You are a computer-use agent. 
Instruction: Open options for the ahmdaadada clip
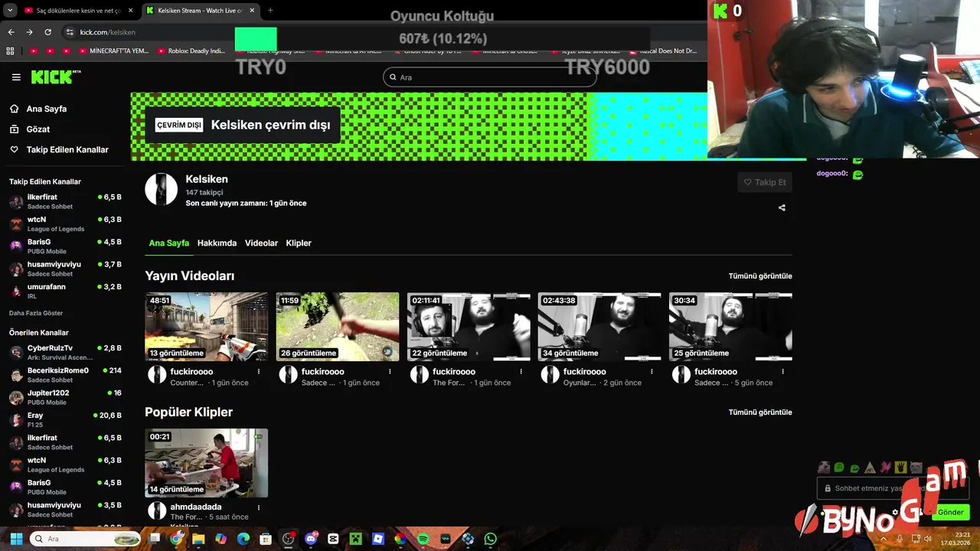click(x=259, y=507)
